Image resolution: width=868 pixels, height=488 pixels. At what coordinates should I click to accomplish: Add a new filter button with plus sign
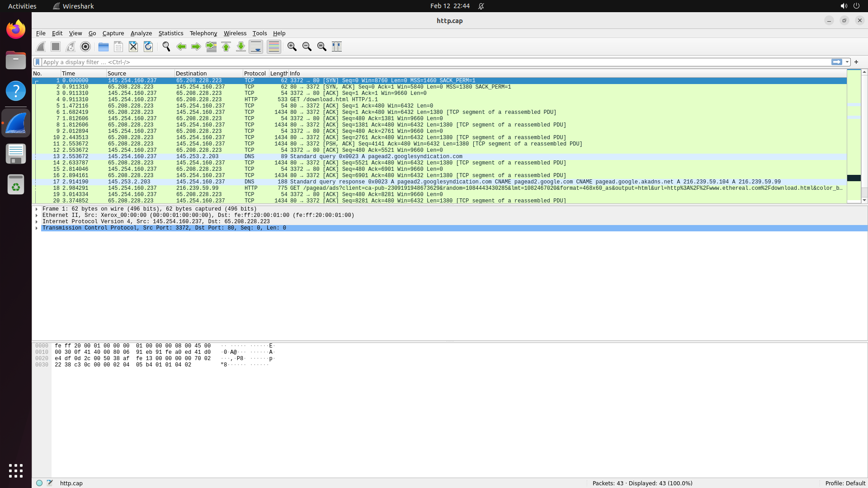(856, 62)
